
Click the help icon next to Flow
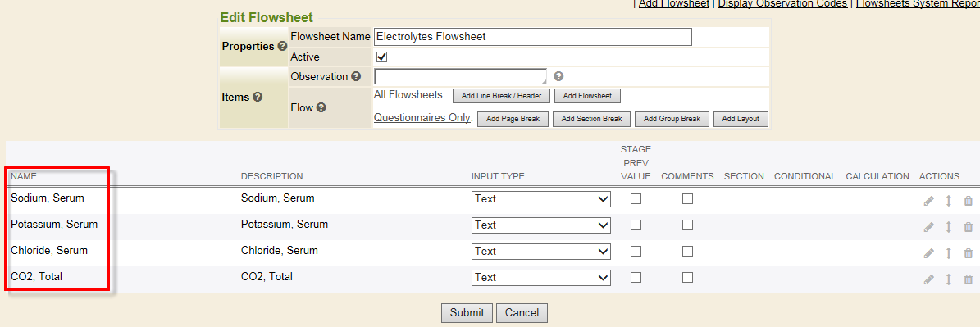(321, 107)
